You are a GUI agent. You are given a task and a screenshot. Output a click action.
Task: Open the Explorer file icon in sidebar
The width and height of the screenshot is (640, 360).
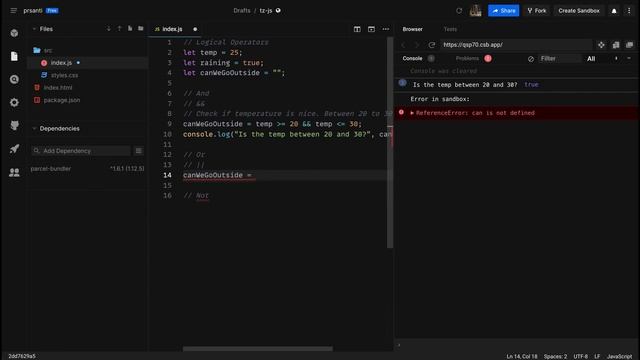pos(14,56)
